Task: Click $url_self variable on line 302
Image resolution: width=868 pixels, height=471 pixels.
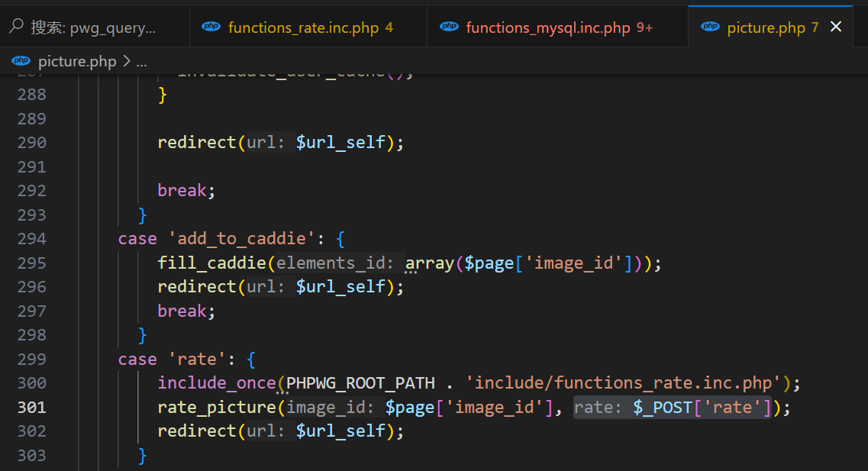Action: pyautogui.click(x=340, y=431)
